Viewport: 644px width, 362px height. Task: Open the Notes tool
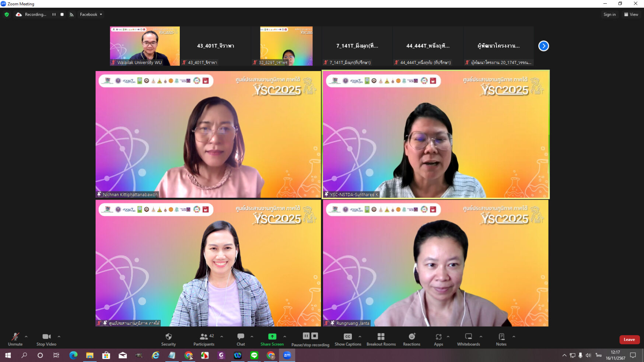[501, 337]
